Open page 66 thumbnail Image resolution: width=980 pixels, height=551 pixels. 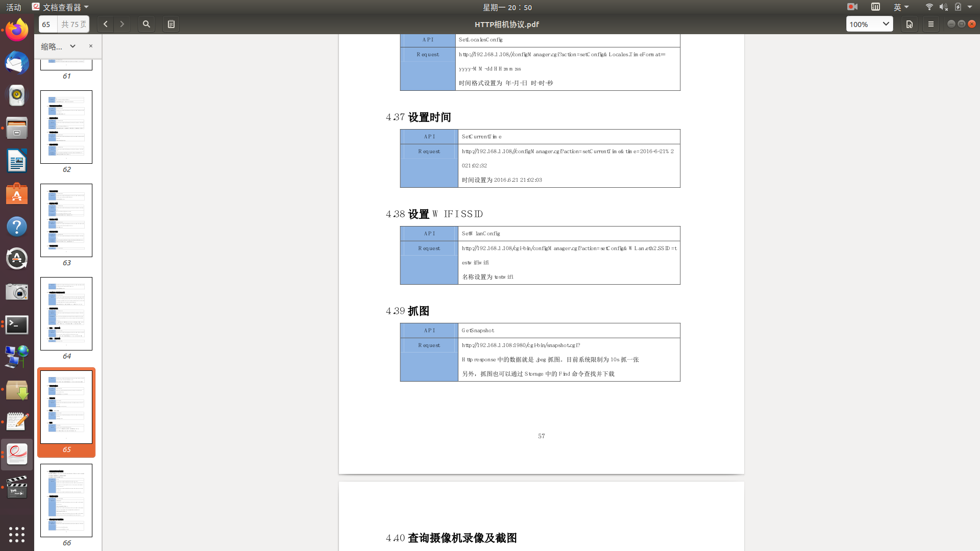coord(66,500)
